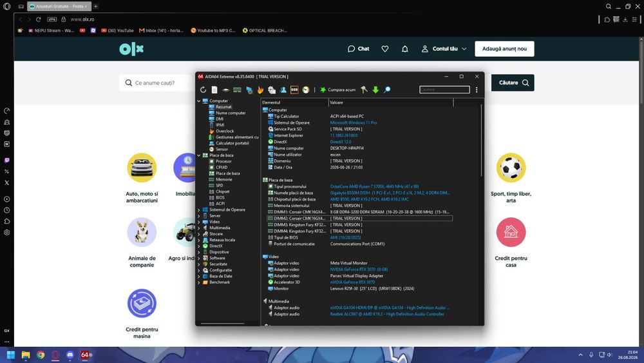Open OLX notifications bell
Screen dimensions: 644x363
coord(404,49)
